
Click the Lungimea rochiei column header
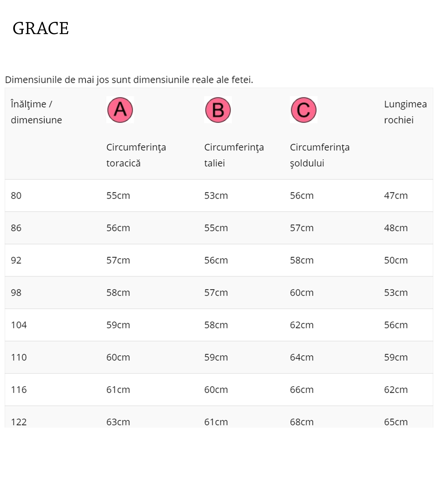(405, 112)
